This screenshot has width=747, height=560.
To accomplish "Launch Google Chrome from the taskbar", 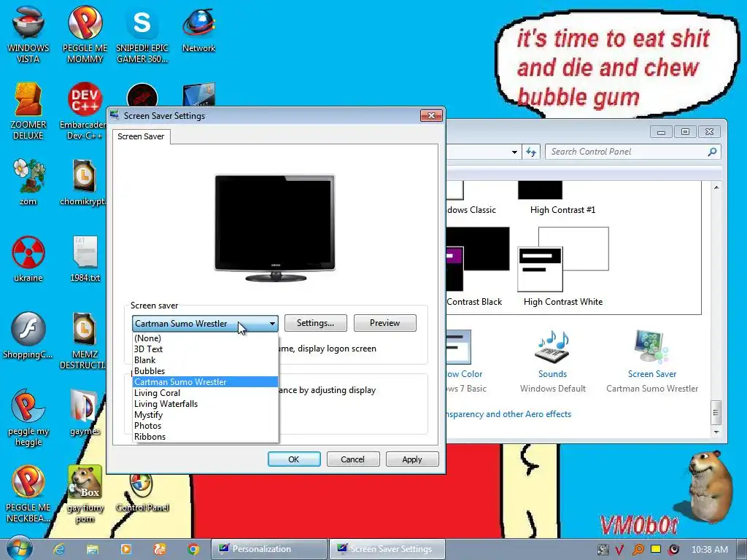I will coord(193,549).
